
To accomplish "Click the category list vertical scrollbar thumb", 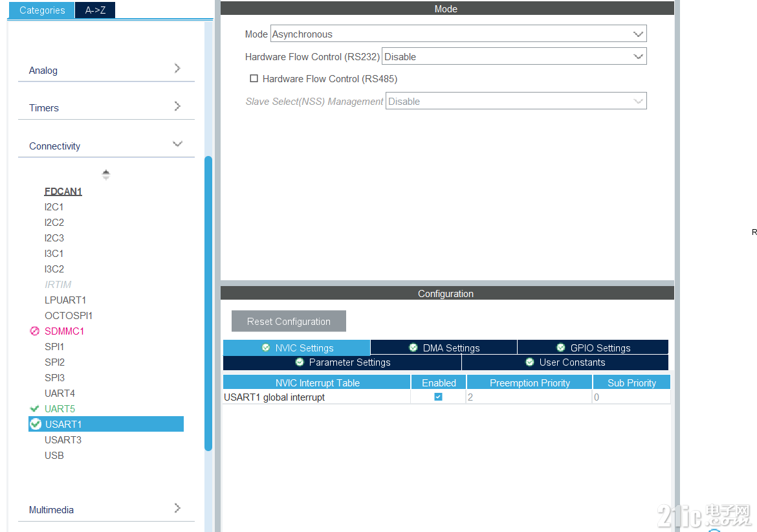I will (208, 303).
